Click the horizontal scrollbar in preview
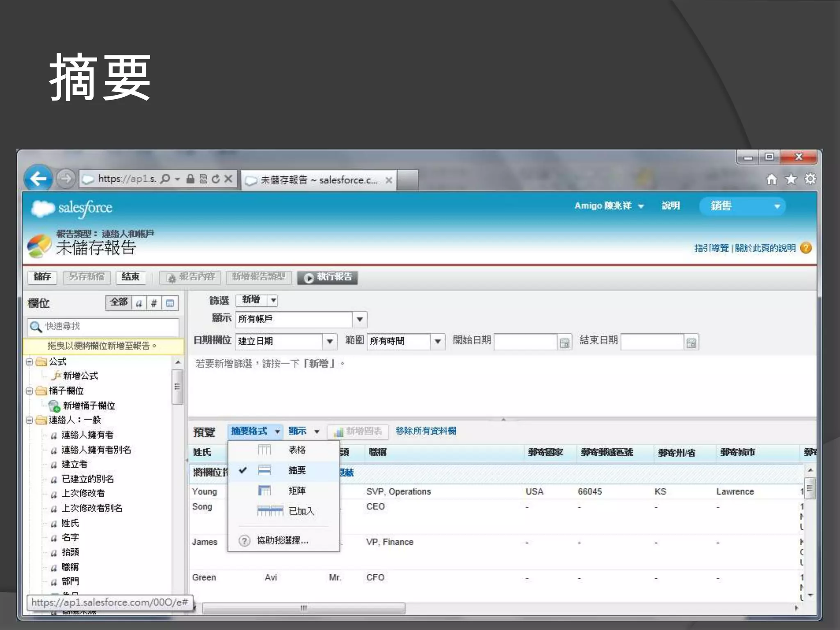 coord(304,608)
